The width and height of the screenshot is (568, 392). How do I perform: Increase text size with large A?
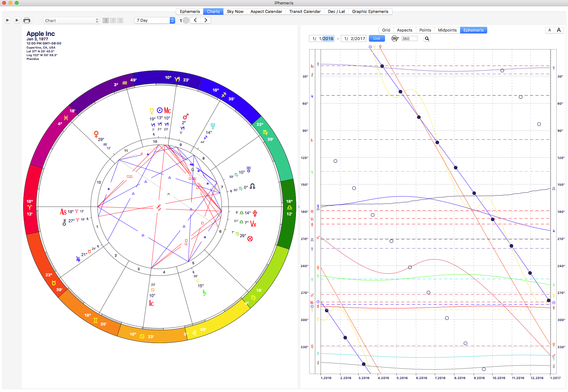(x=559, y=30)
